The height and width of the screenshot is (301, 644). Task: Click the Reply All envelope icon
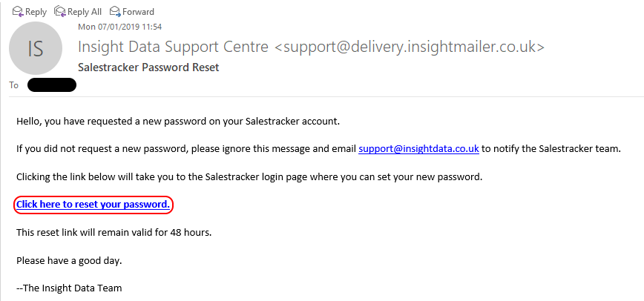click(x=60, y=11)
